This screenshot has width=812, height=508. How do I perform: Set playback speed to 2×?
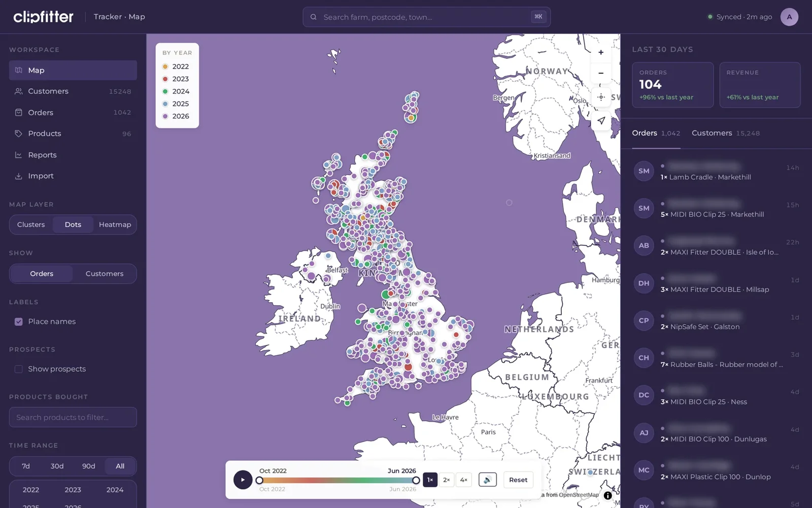point(447,480)
